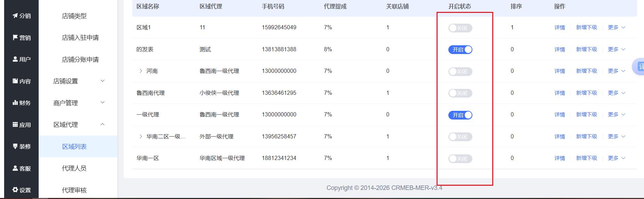Go to 店铺入驻申请 menu item
Viewport: 644px width, 199px height.
(x=80, y=38)
